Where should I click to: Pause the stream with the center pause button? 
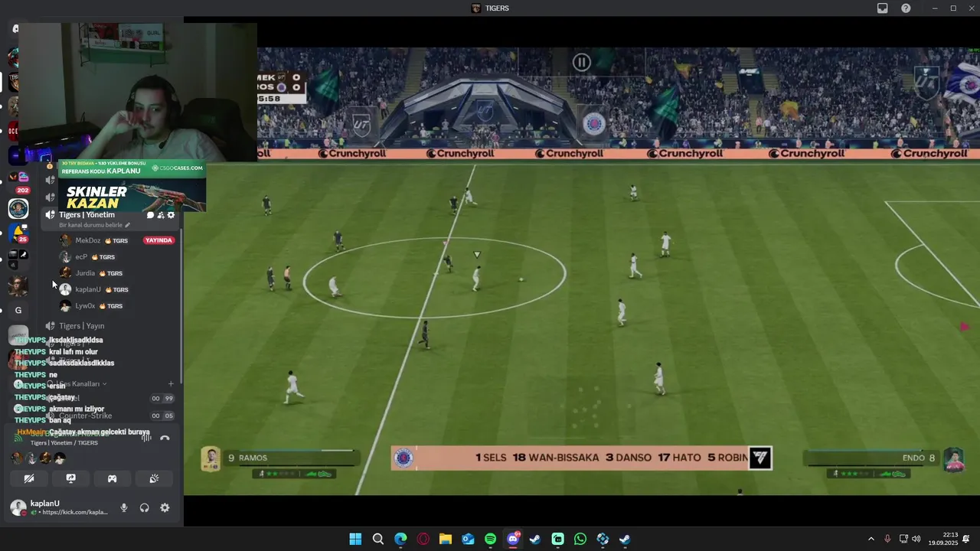click(x=582, y=63)
